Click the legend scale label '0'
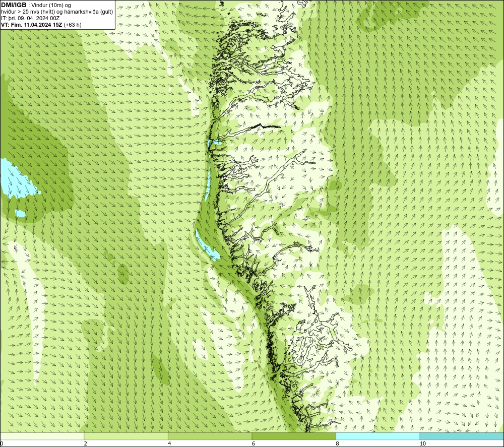Image resolution: width=504 pixels, height=447 pixels. point(2,443)
